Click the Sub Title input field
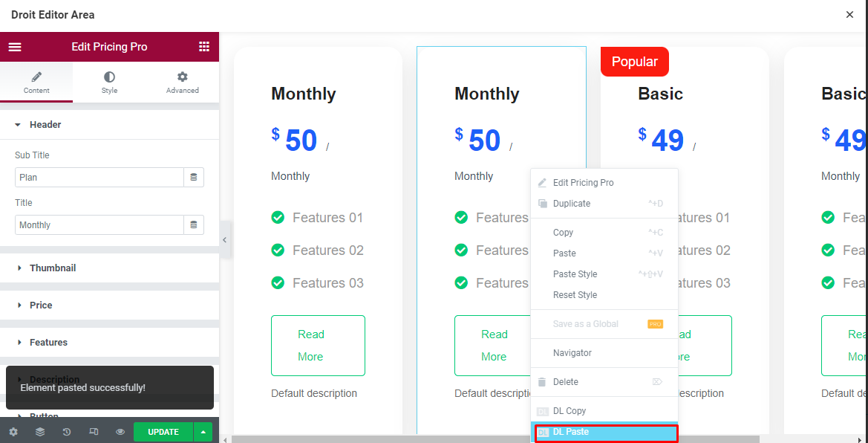This screenshot has height=443, width=868. tap(99, 178)
